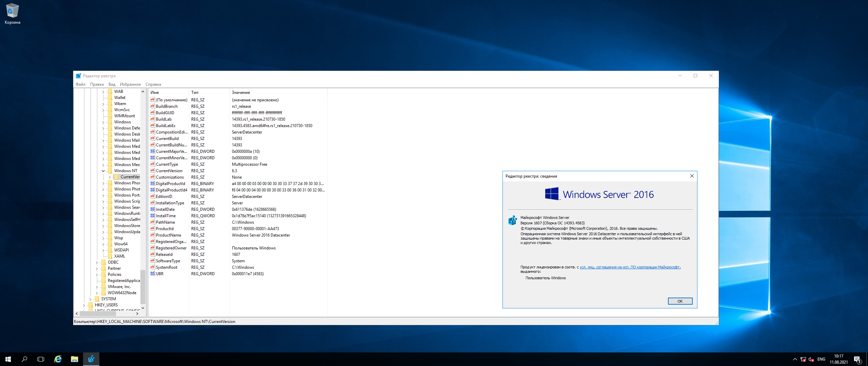Image resolution: width=868 pixels, height=366 pixels.
Task: Click the ODBC folder icon
Action: (x=103, y=262)
